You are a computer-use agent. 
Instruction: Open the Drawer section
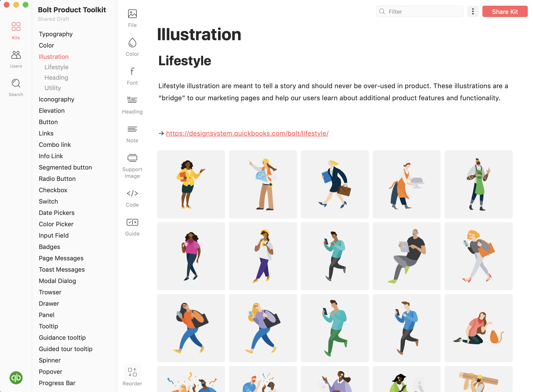(x=49, y=304)
